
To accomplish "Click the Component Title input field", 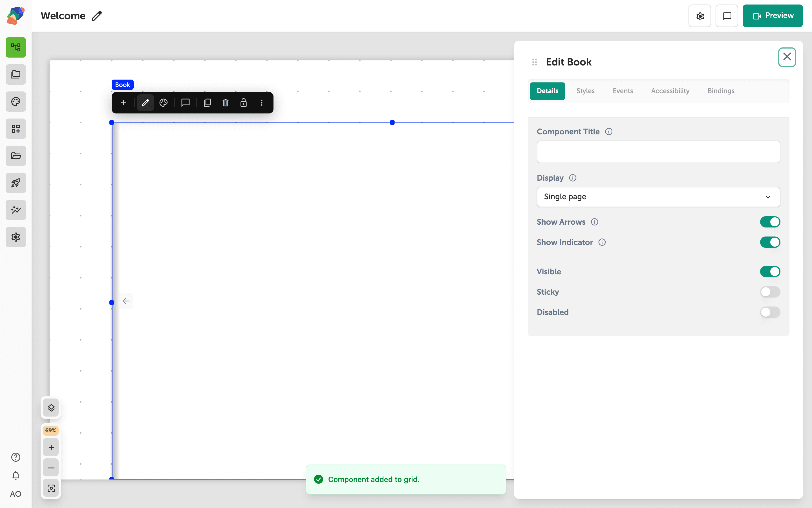I will 658,152.
